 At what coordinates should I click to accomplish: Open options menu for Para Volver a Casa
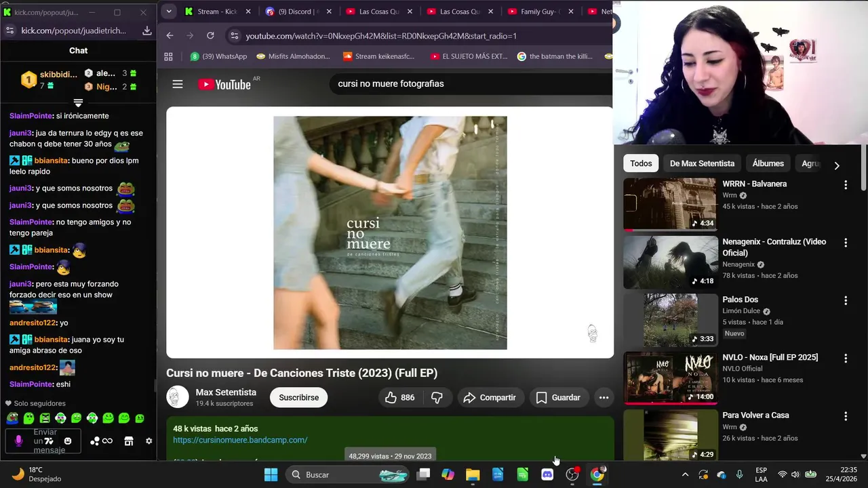(x=846, y=416)
